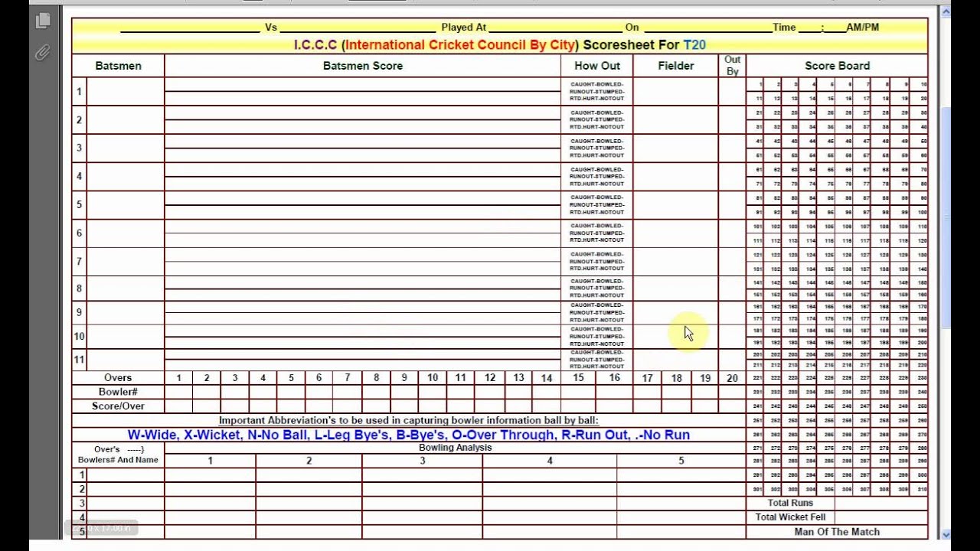
Task: Click the blue W-Wide X-Wicket abbreviations line
Action: click(x=409, y=435)
